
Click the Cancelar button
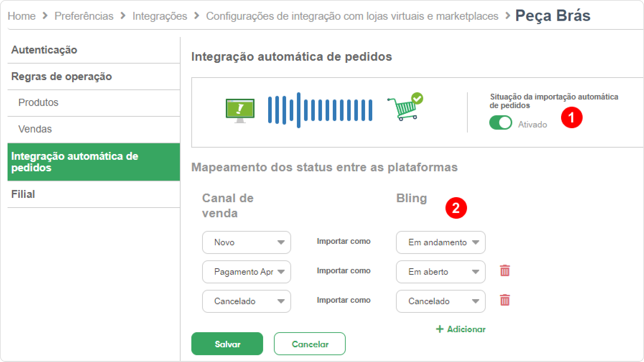point(310,344)
